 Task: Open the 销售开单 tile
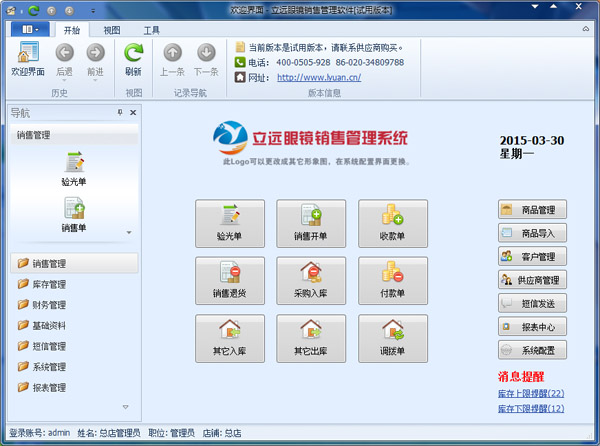(x=311, y=223)
